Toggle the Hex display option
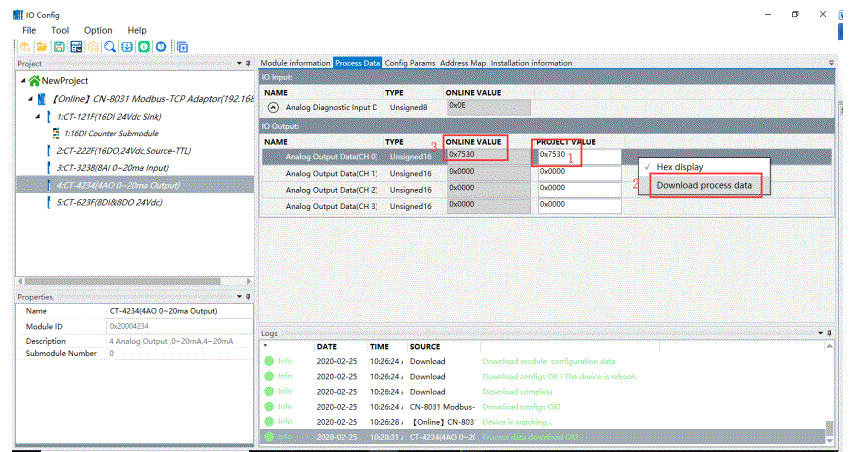Viewport: 851px width, 452px height. 679,167
